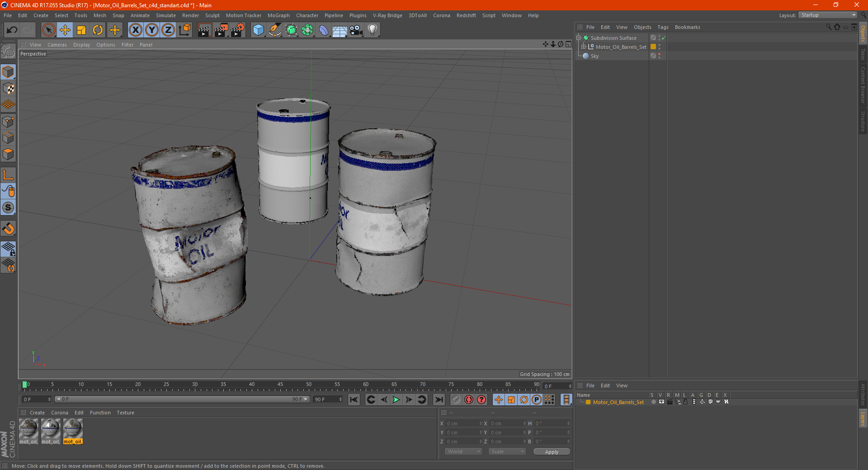Toggle layer solo for Motor_Oil_Barrels_Set
868x470 pixels.
point(653,402)
